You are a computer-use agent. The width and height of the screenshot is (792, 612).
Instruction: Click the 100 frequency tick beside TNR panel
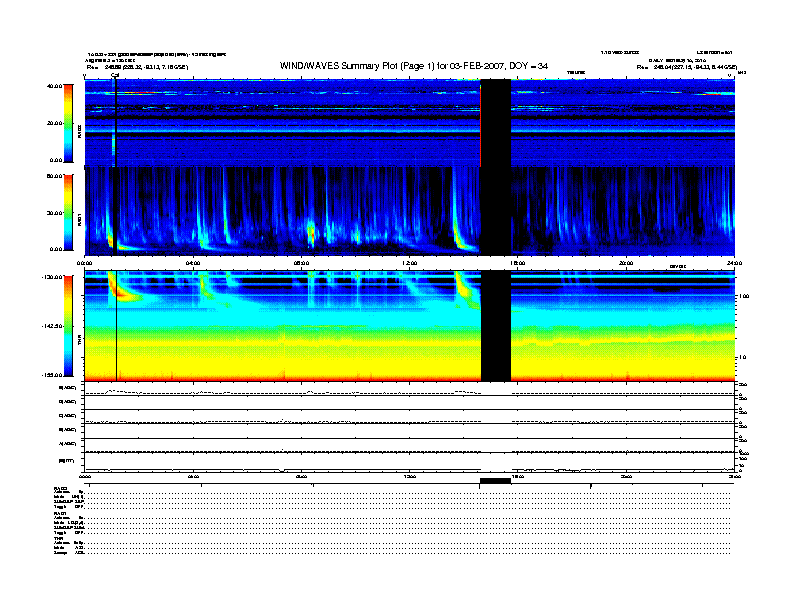coord(744,296)
